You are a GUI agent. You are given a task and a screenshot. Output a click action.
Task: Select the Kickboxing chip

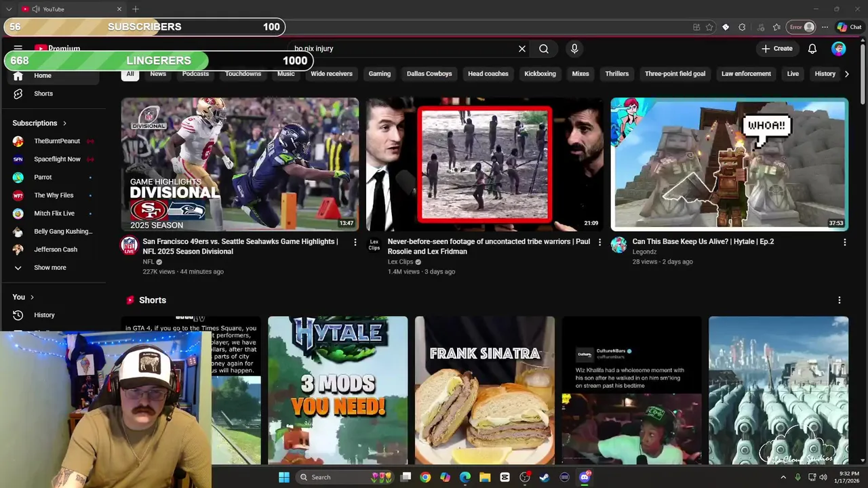click(x=540, y=74)
